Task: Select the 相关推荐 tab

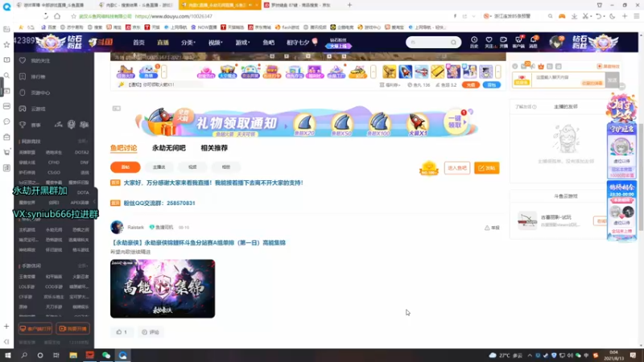Action: (214, 148)
